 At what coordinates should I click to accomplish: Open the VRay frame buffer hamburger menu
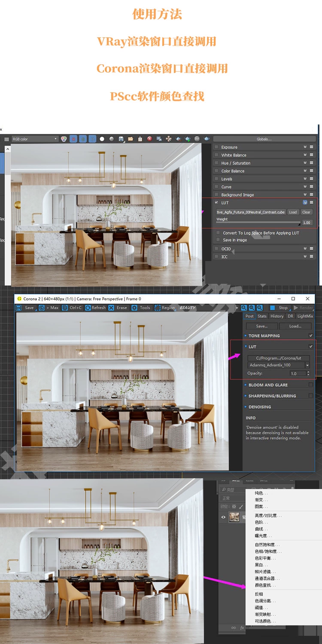[x=6, y=139]
